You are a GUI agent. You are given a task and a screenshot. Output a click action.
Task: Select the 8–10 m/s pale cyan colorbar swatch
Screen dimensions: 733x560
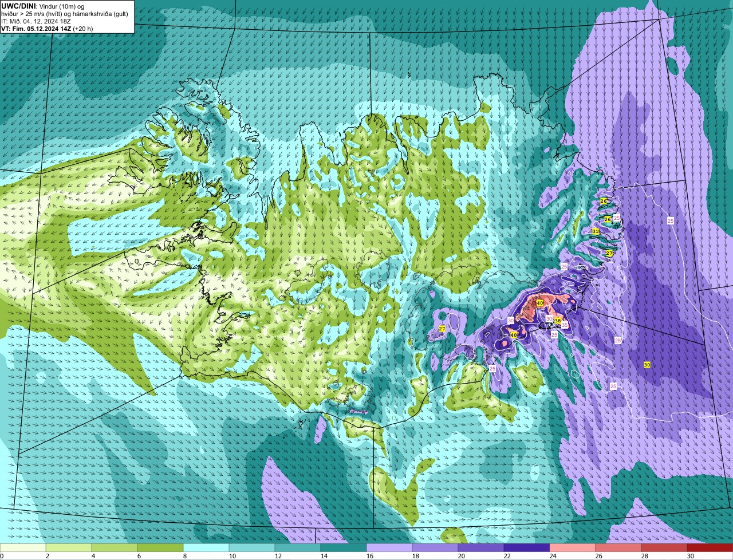[x=206, y=548]
